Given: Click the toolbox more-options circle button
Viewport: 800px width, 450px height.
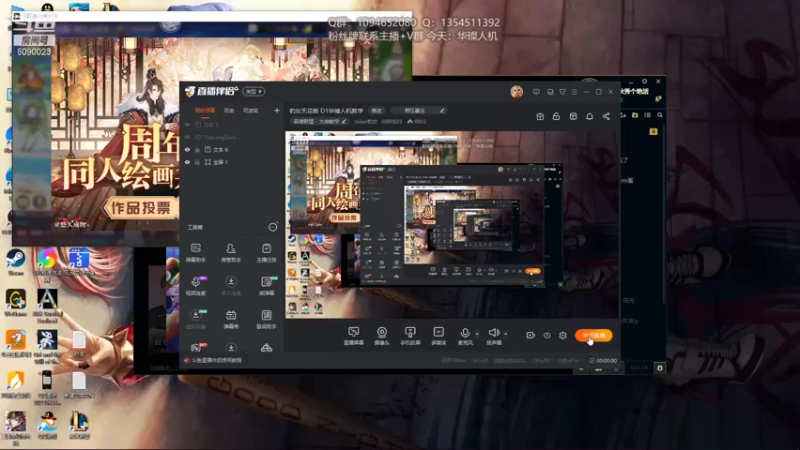Looking at the screenshot, I should coord(273,227).
